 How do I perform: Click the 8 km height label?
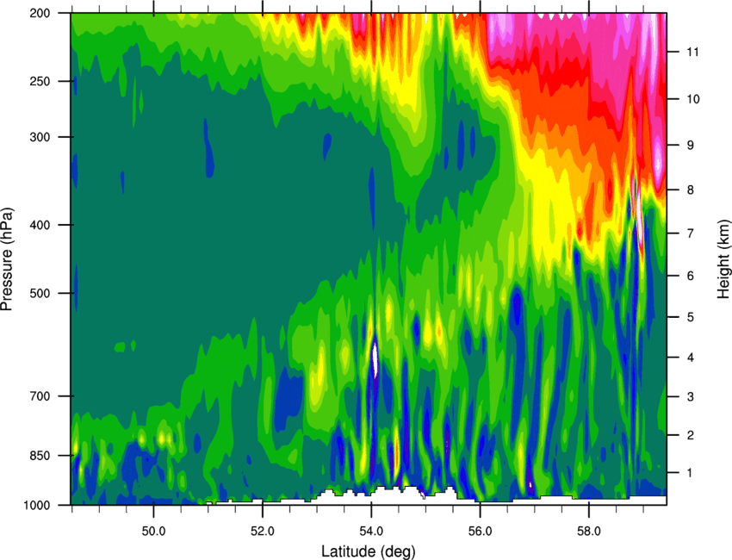tap(691, 190)
